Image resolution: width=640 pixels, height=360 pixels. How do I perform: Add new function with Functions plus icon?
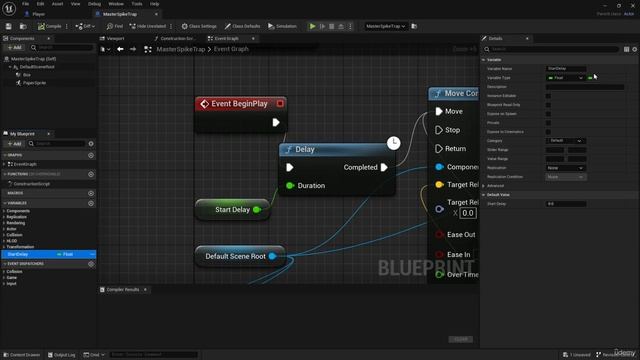(x=91, y=174)
